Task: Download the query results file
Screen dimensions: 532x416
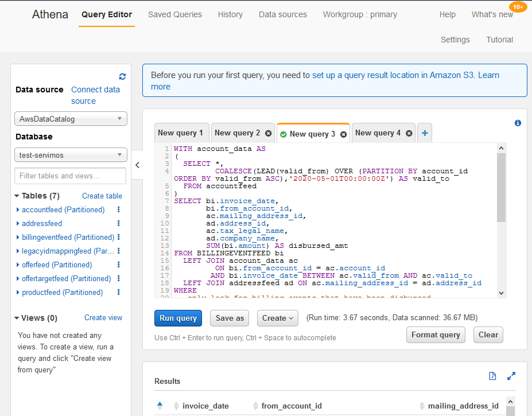Action: [x=492, y=376]
